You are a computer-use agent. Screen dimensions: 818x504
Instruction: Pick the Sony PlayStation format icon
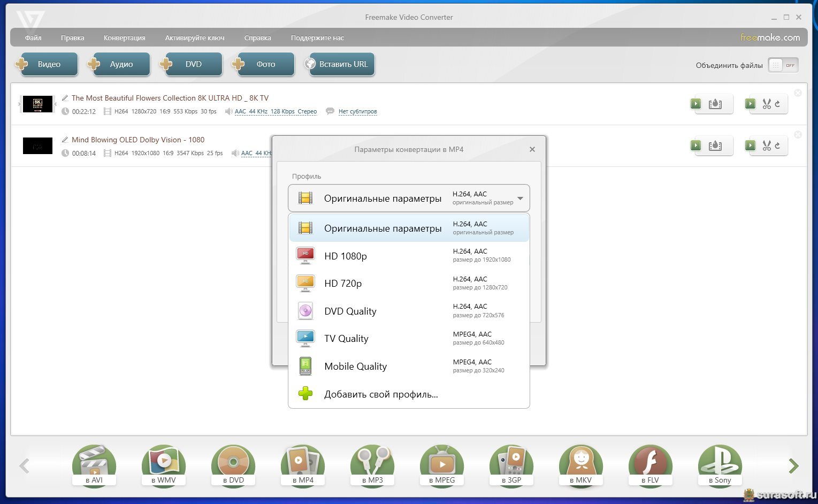click(x=720, y=464)
